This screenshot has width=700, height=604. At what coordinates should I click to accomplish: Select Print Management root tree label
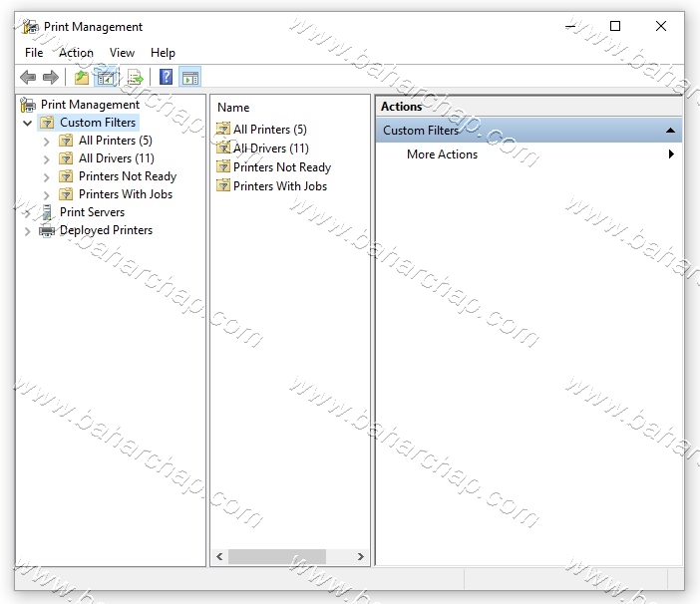pyautogui.click(x=90, y=105)
